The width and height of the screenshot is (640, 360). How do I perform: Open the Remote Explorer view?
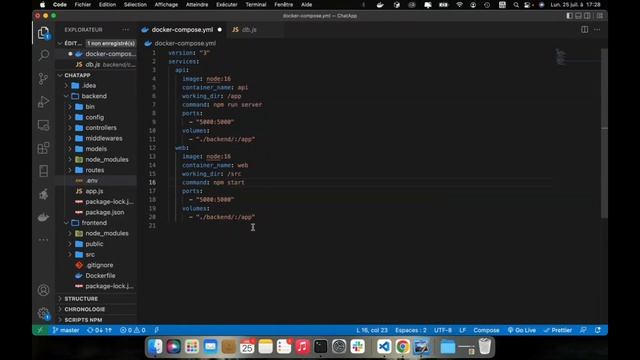(43, 125)
